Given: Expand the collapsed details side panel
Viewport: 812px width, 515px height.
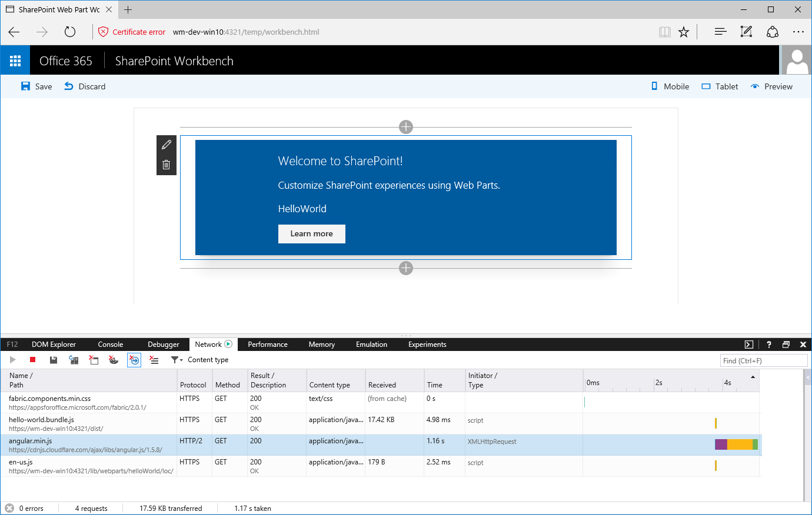Looking at the screenshot, I should (x=808, y=377).
